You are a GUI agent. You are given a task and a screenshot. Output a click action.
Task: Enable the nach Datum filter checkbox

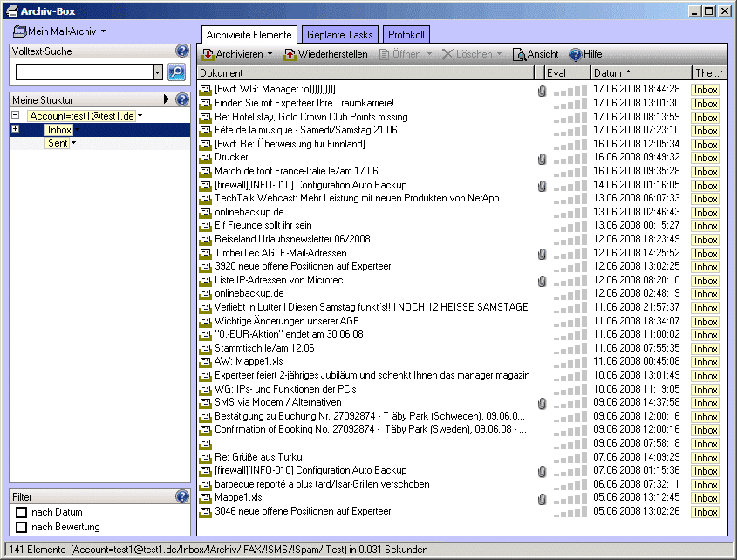tap(22, 512)
